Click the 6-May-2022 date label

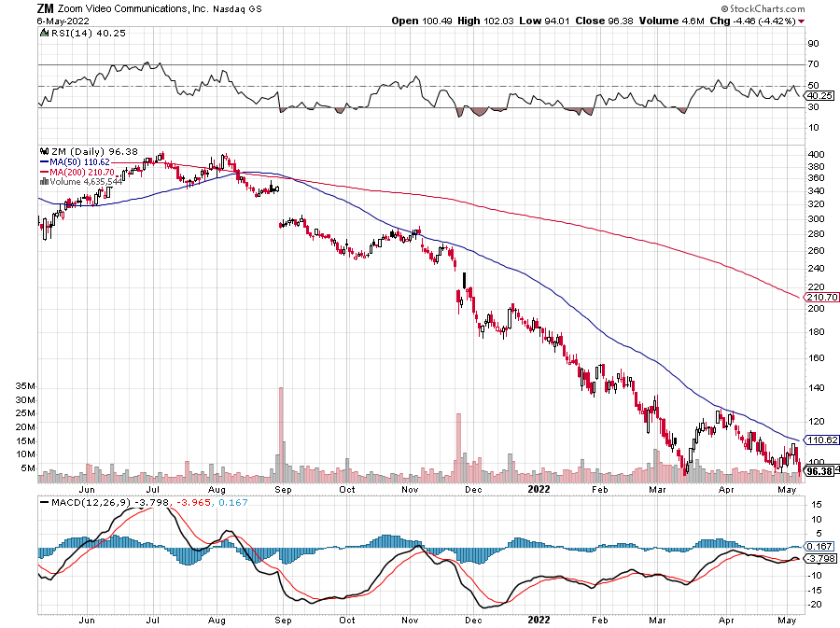[x=63, y=21]
